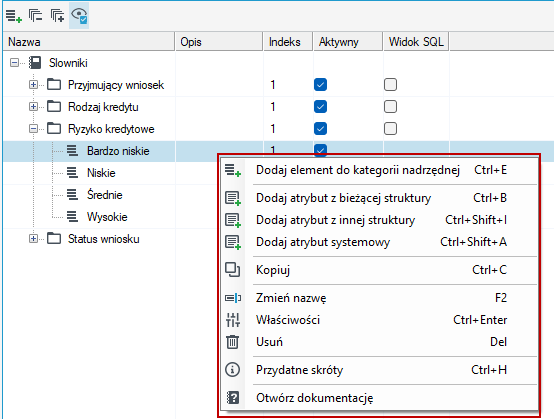Click the Indeks value of Rodzaj kredytu
Image resolution: width=554 pixels, height=419 pixels.
click(273, 107)
